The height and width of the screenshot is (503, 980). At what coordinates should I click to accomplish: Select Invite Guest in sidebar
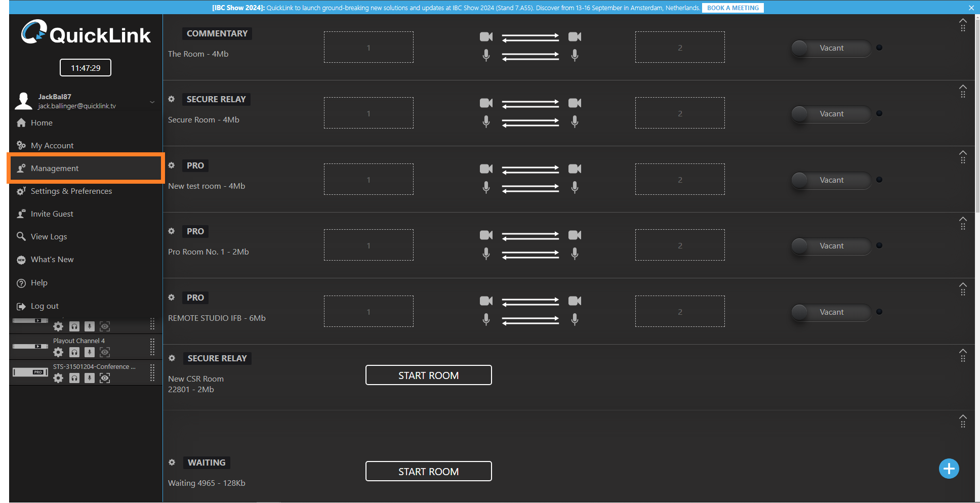point(52,214)
